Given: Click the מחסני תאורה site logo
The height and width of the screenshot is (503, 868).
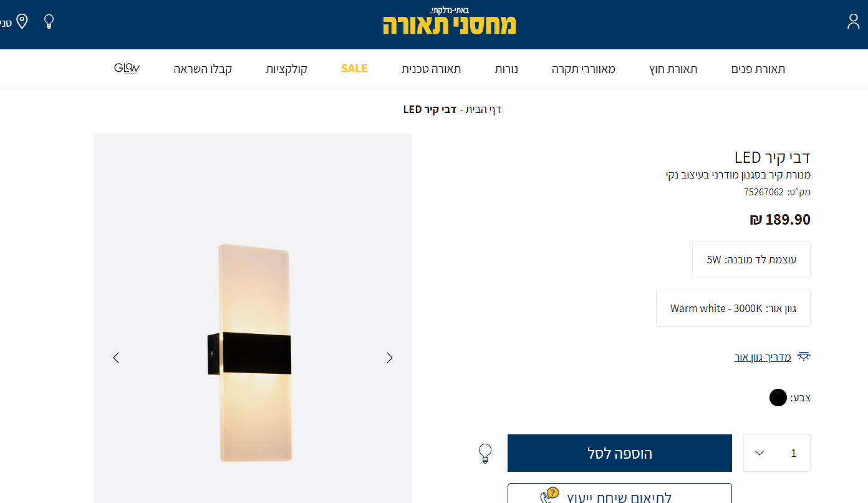Looking at the screenshot, I should click(x=450, y=21).
